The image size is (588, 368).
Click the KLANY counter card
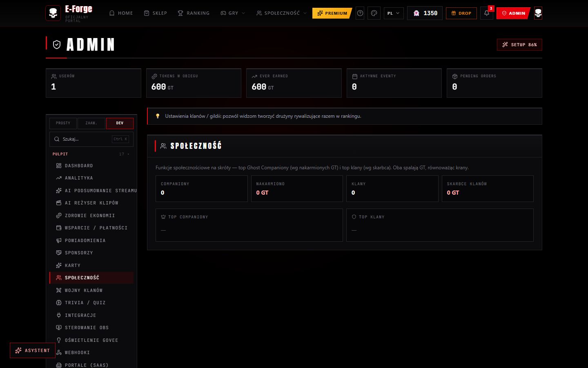(x=392, y=188)
